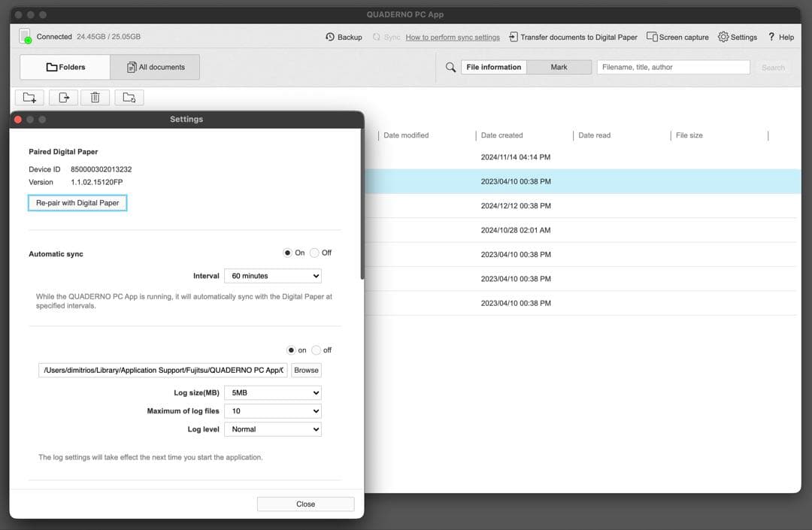Open the Log level Normal dropdown
Image resolution: width=812 pixels, height=530 pixels.
coord(273,429)
